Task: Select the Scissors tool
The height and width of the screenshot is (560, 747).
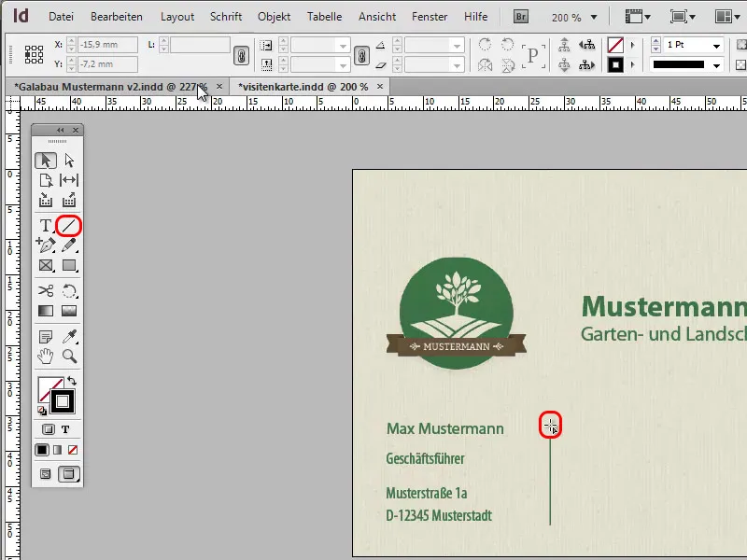Action: point(46,290)
